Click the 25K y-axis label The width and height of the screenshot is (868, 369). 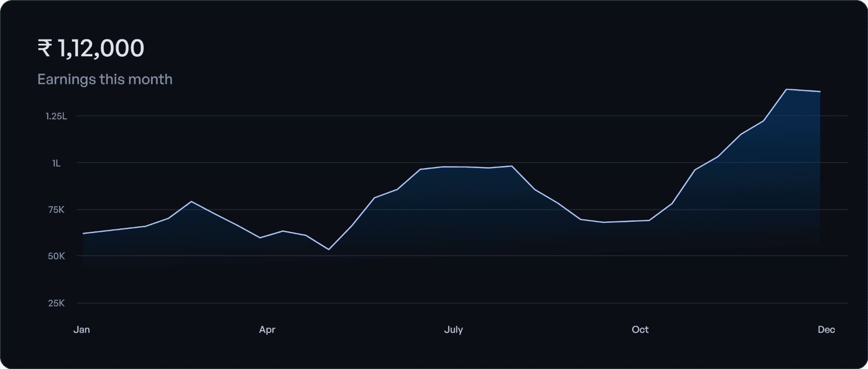56,303
